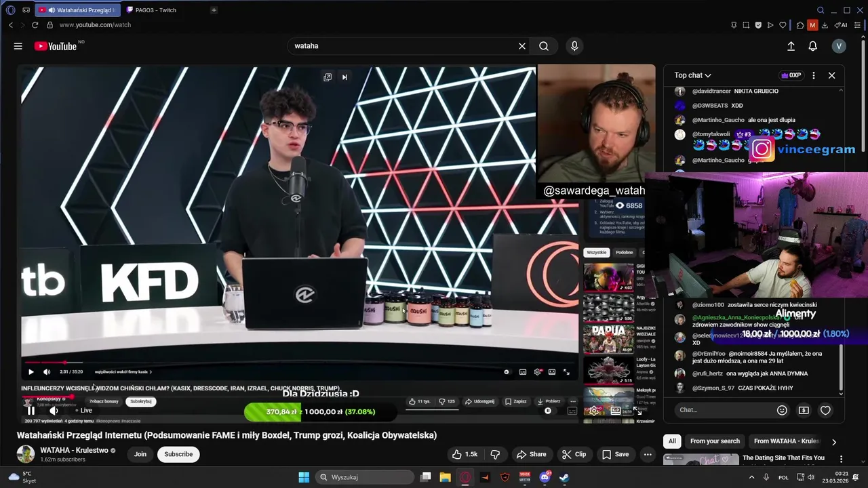Open the Opera AI assistant button
Screen dimensions: 868x488
coord(841,25)
